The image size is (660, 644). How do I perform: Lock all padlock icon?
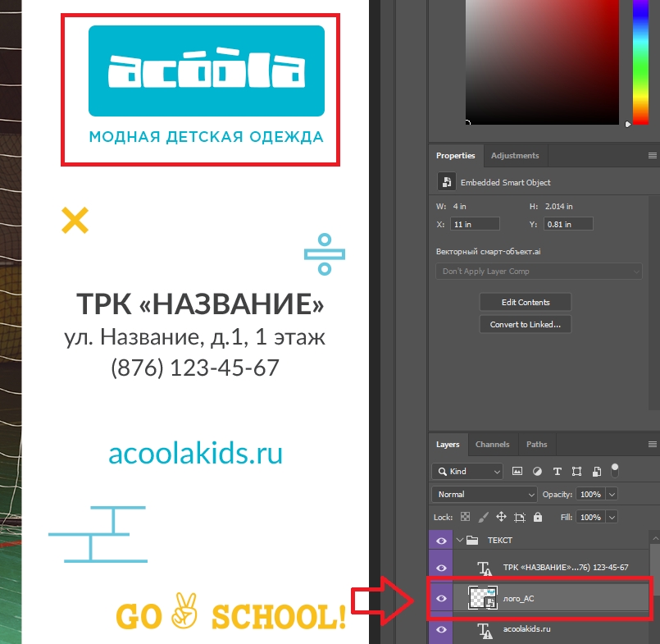538,517
